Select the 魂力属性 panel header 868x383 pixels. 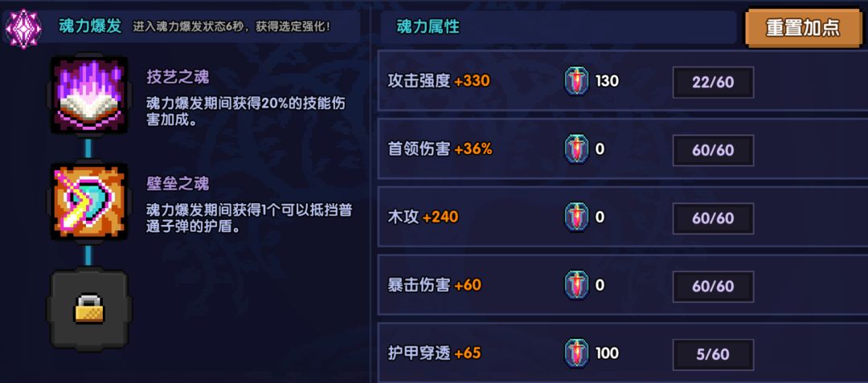(428, 27)
